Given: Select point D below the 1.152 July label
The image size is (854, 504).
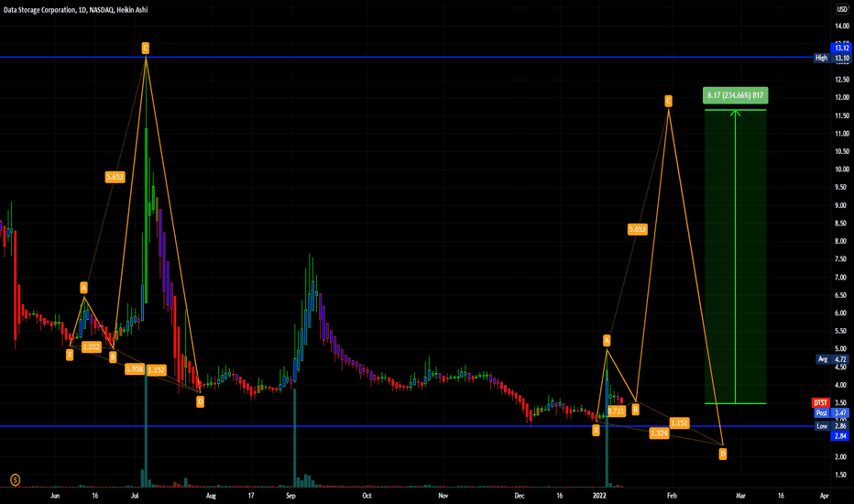Looking at the screenshot, I should pos(201,402).
